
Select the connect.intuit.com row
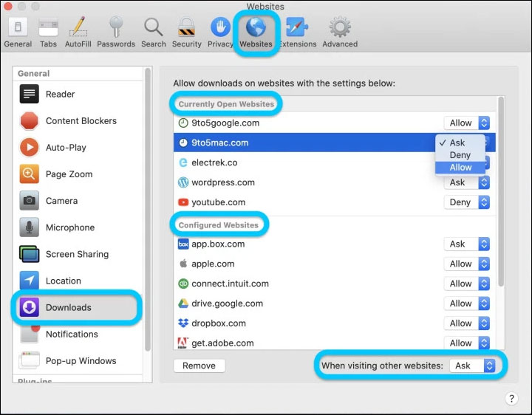tap(334, 284)
